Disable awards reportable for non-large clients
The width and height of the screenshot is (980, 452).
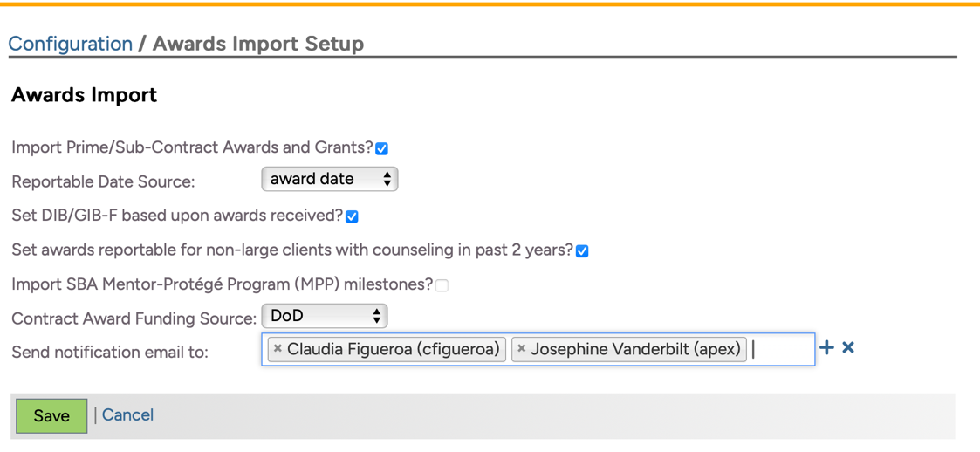point(582,251)
